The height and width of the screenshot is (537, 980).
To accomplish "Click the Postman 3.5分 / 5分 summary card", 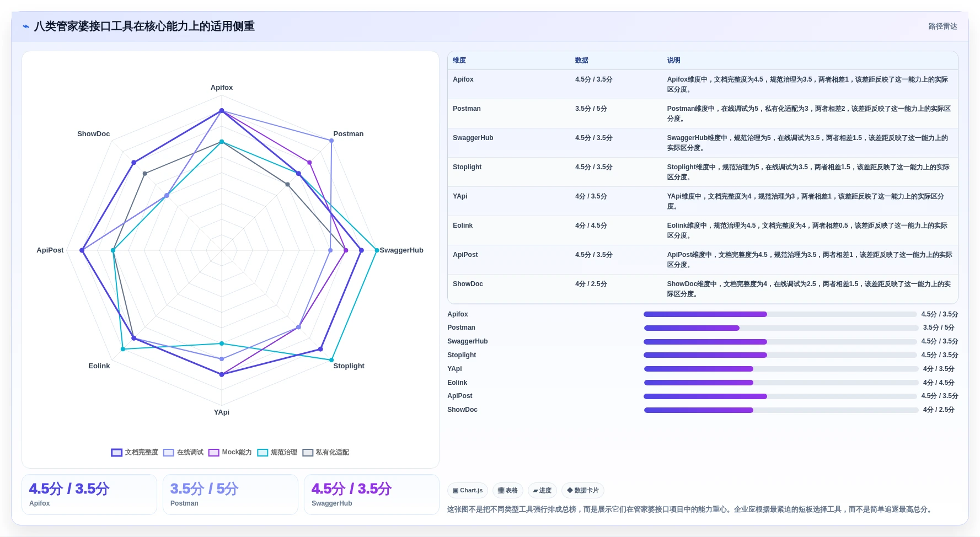I will [231, 495].
